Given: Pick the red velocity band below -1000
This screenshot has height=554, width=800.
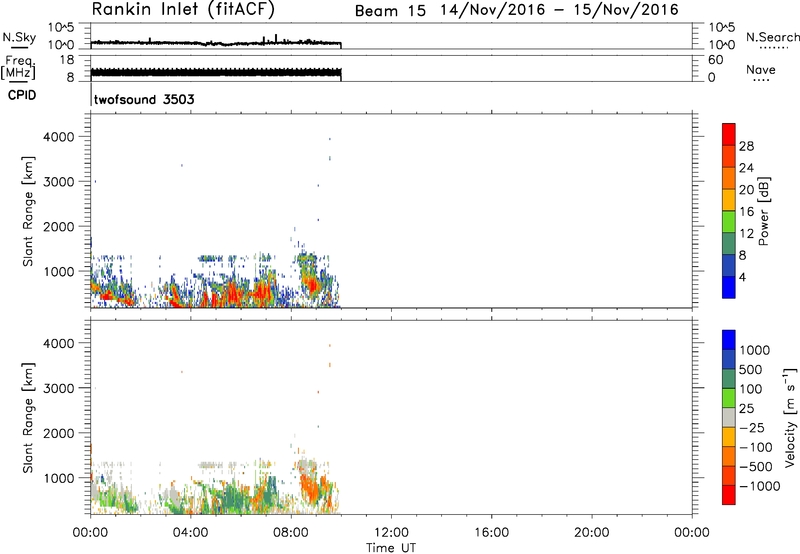Looking at the screenshot, I should point(729,495).
